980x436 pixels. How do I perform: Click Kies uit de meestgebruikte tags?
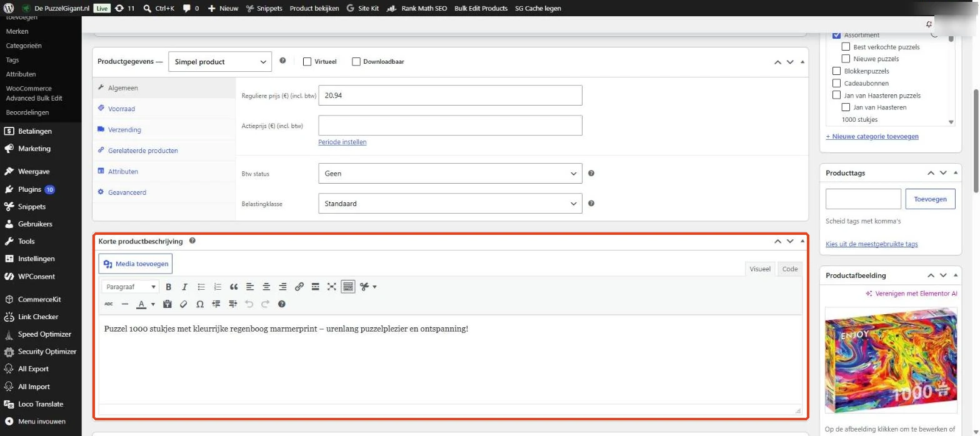tap(872, 244)
